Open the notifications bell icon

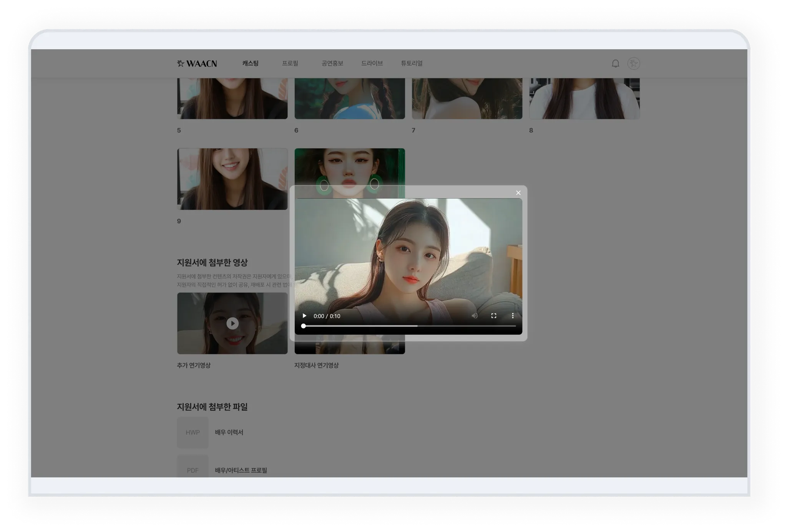pos(615,64)
